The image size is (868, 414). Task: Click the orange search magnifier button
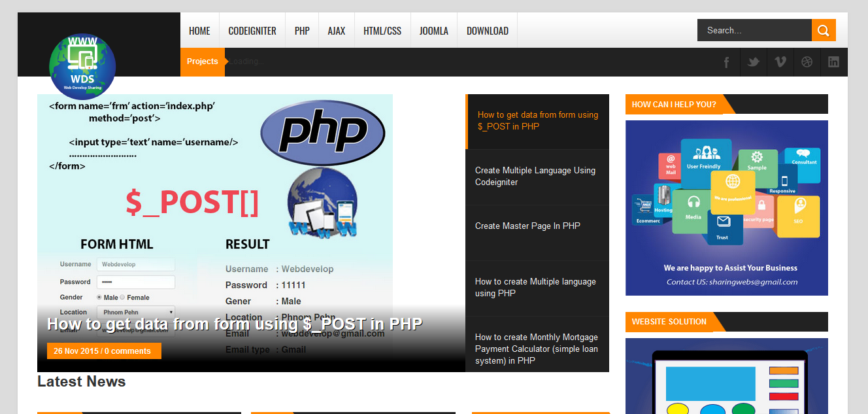pos(824,30)
